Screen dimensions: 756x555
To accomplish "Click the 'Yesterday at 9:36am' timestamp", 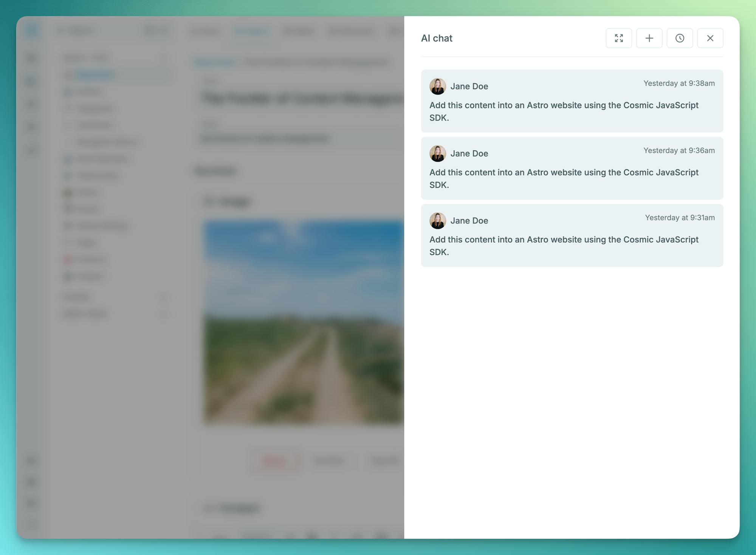I will click(679, 151).
